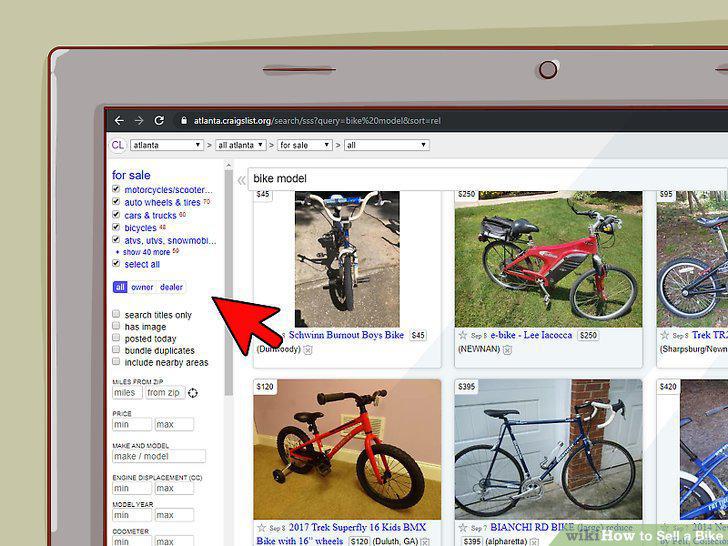Image resolution: width=728 pixels, height=546 pixels.
Task: Expand show 40 more categories
Action: click(x=147, y=252)
